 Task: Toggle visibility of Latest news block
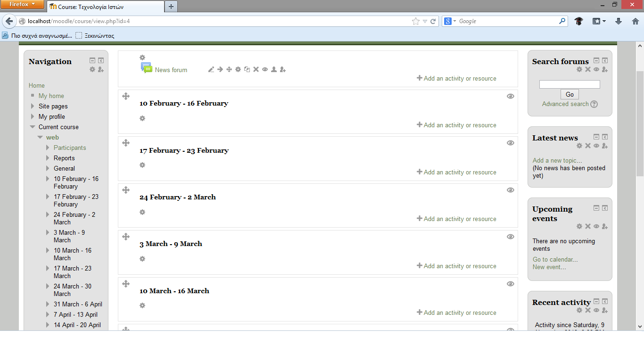pos(596,146)
